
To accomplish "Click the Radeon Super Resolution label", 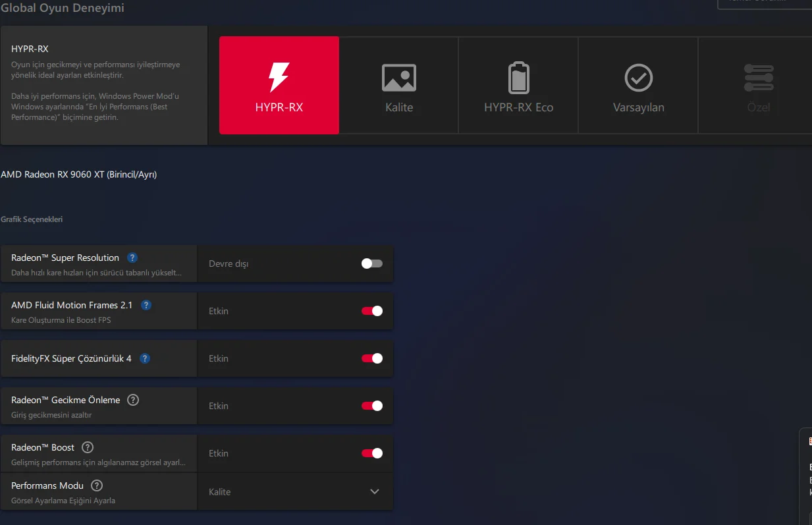I will coord(65,258).
